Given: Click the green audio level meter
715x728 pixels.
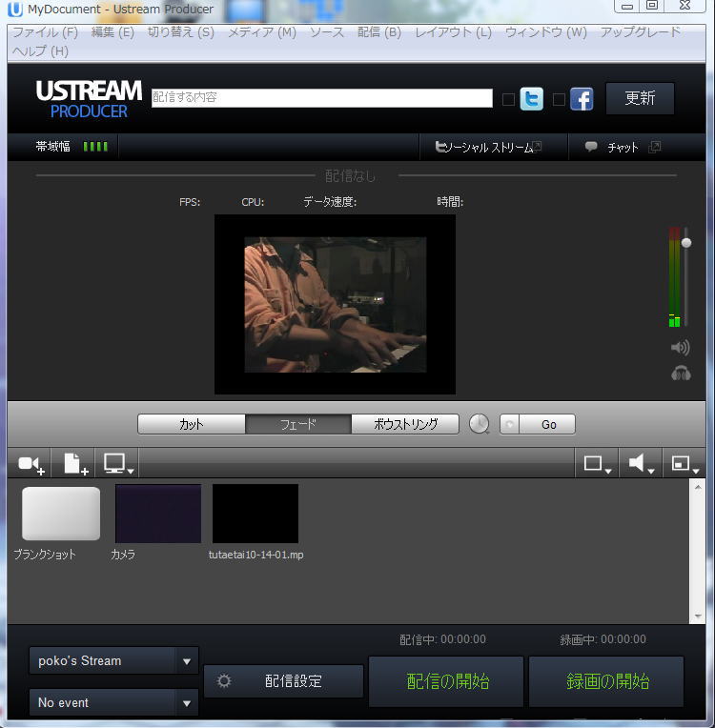Looking at the screenshot, I should coord(674,277).
